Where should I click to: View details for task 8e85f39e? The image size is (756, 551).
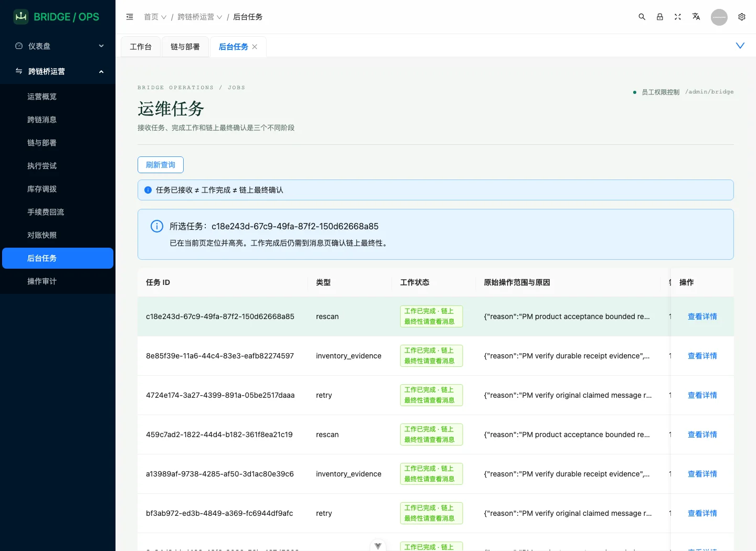(x=702, y=356)
